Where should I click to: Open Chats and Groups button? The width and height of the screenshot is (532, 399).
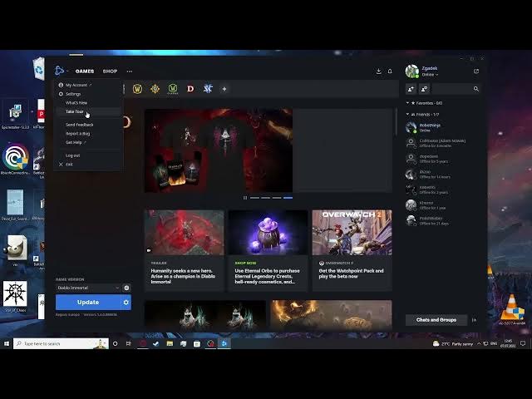436,319
